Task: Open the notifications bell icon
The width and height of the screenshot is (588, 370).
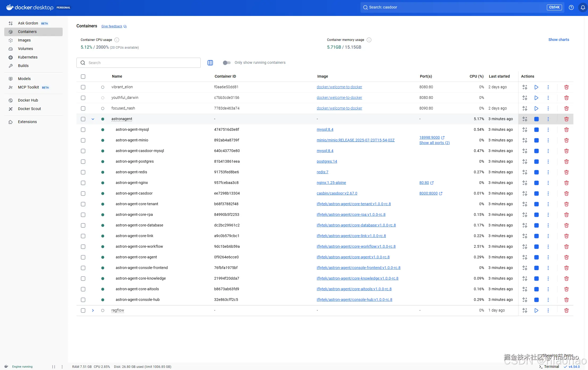Action: point(583,7)
